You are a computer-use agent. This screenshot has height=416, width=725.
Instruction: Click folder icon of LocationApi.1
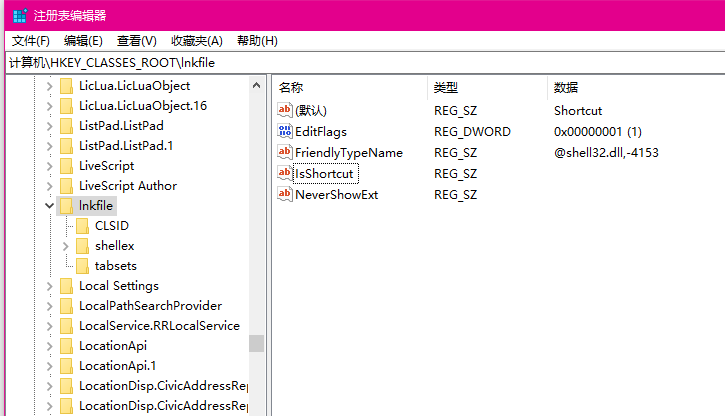[x=67, y=366]
